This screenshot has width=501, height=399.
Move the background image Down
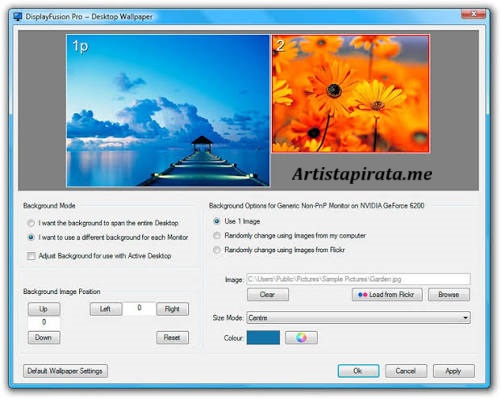(x=44, y=337)
